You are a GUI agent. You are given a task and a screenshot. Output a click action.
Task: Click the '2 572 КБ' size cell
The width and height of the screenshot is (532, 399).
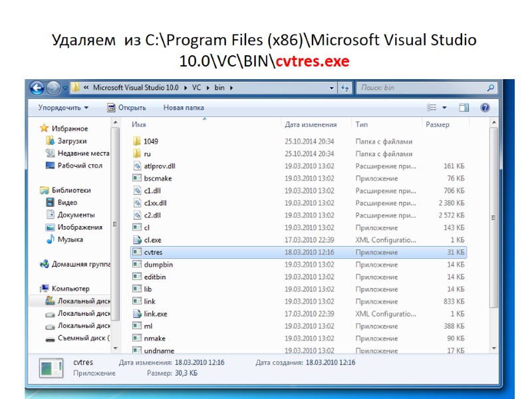click(x=452, y=215)
